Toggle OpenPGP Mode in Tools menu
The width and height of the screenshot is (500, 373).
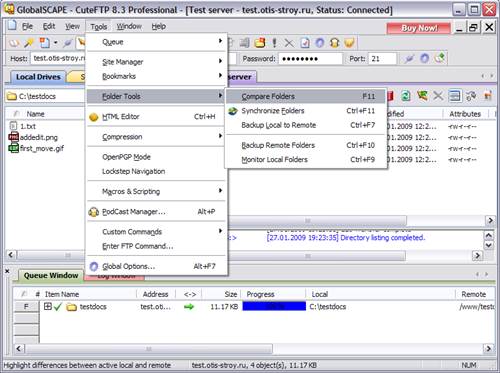click(126, 157)
